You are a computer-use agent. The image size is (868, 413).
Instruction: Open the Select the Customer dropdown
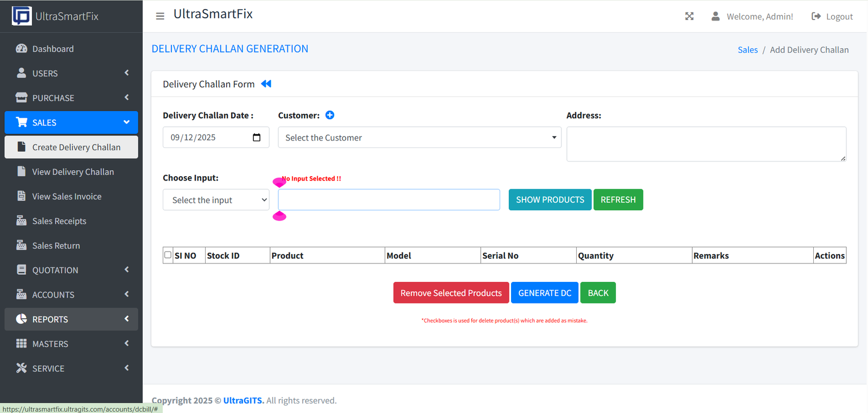(419, 137)
